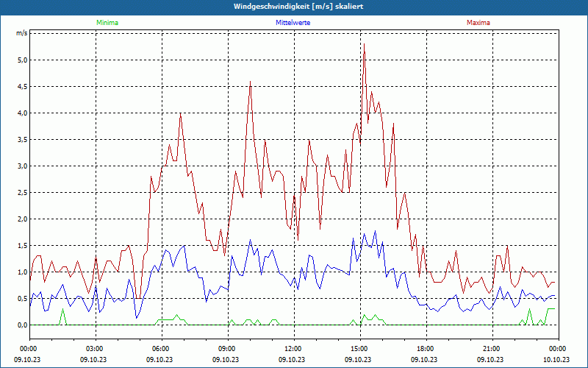The width and height of the screenshot is (588, 368).
Task: Click the highest red Maxima peak
Action: 364,45
